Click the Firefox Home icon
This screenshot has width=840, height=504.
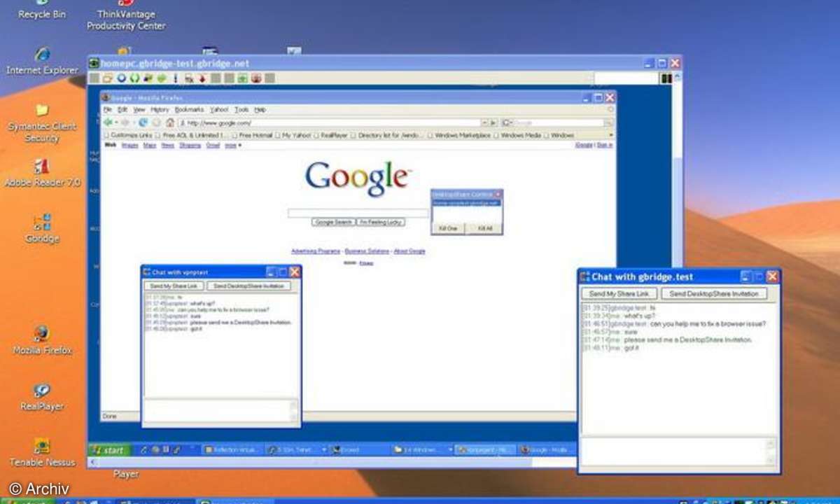(169, 122)
